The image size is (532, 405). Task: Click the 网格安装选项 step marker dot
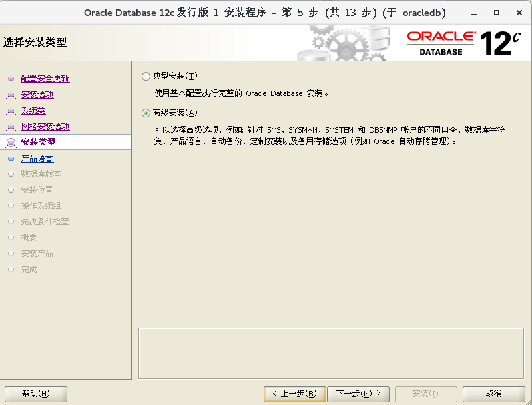[11, 127]
